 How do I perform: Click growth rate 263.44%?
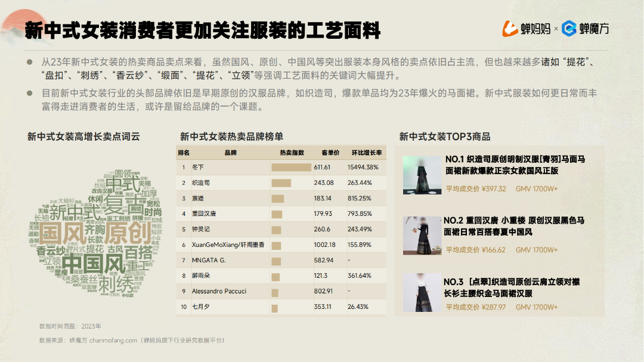coord(360,183)
